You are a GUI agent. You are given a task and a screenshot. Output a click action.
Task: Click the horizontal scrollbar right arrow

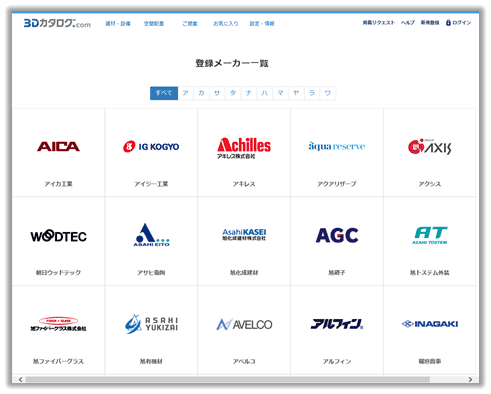tap(470, 379)
